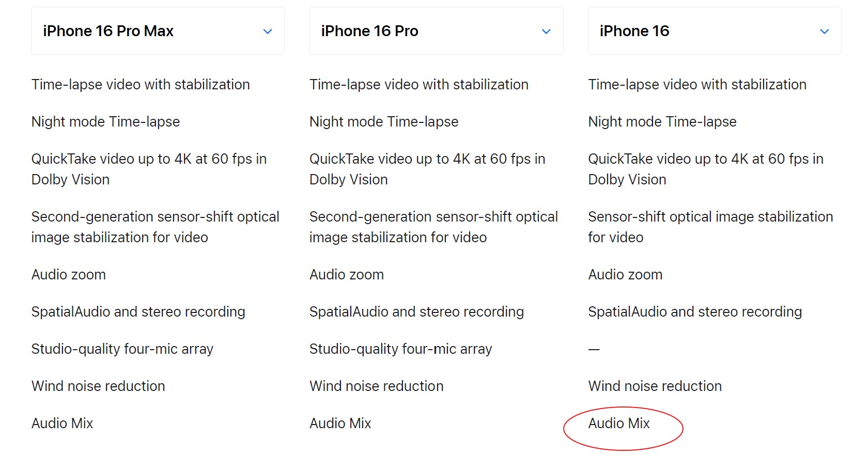Screen dimensions: 868x470
Task: Click the red-circled Audio Mix under iPhone 16
Action: coord(619,424)
